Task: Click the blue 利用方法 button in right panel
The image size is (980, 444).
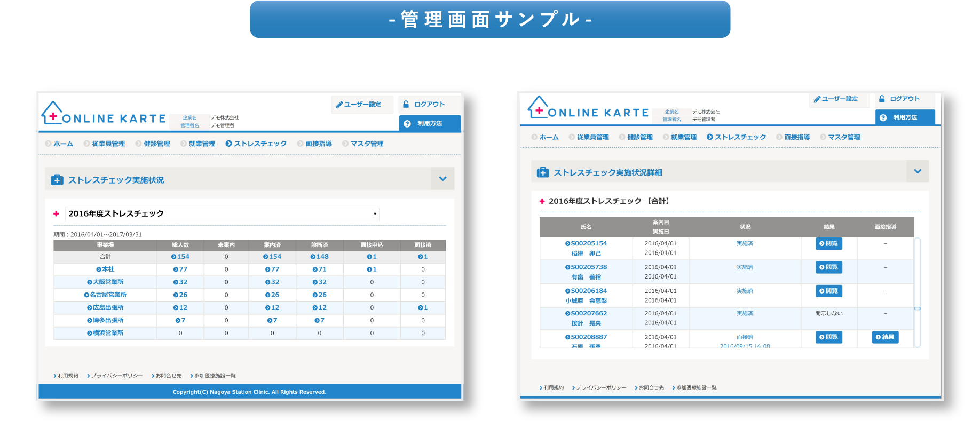Action: pyautogui.click(x=905, y=117)
